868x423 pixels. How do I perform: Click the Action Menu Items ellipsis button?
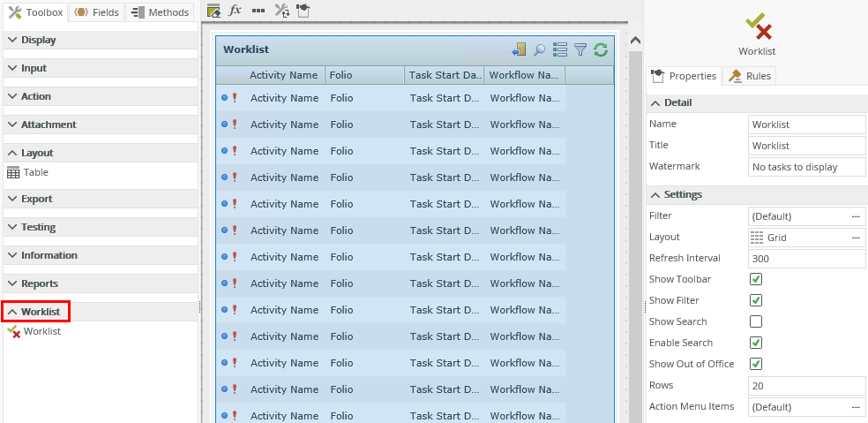(856, 407)
